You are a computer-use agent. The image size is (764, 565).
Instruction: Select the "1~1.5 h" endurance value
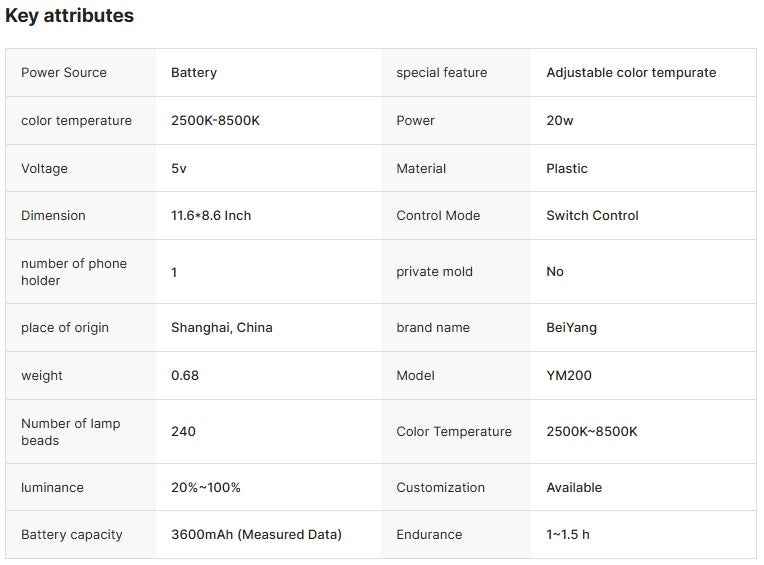(x=568, y=535)
